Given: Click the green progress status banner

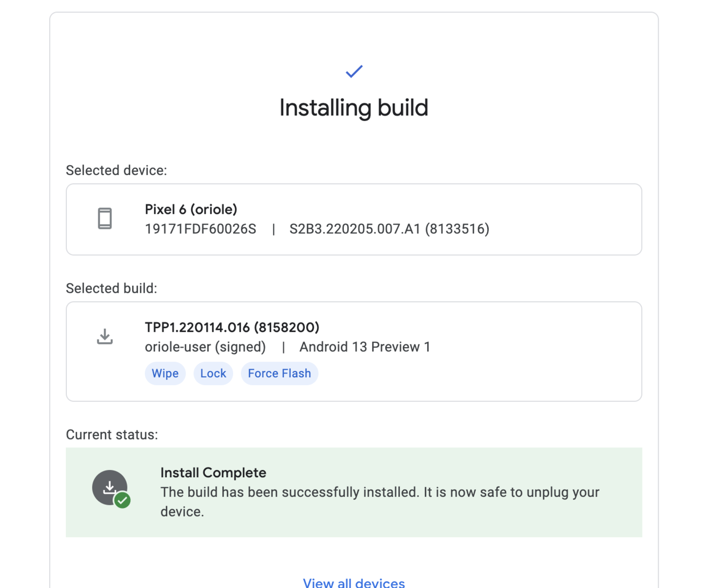Looking at the screenshot, I should [353, 492].
